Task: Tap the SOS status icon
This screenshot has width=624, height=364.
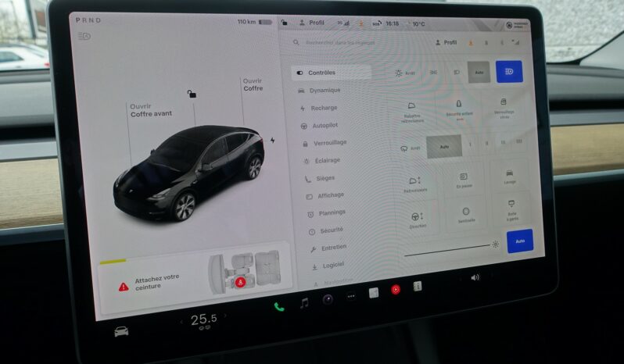Action: pos(377,23)
